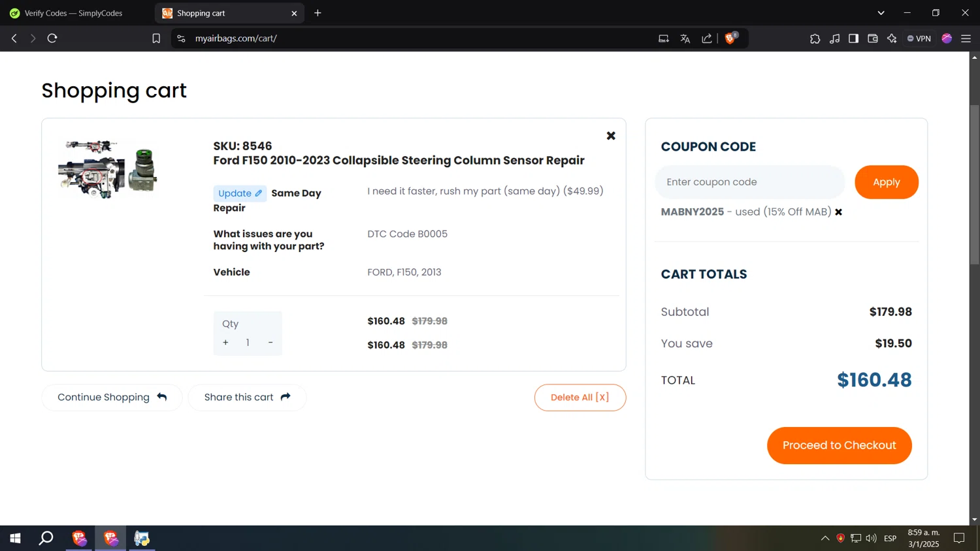Open the first Brave taskbar icon
This screenshot has height=551, width=980.
(79, 539)
